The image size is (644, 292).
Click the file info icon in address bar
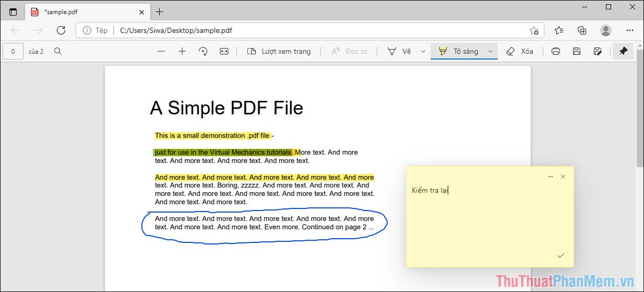[87, 30]
